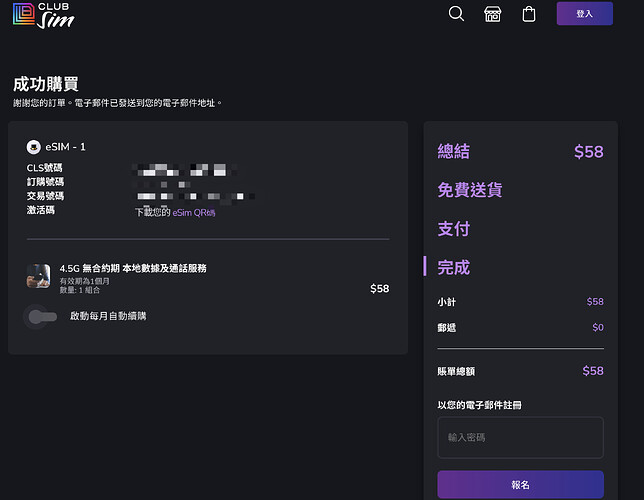Select the 免費送貨 free delivery step

coord(469,190)
